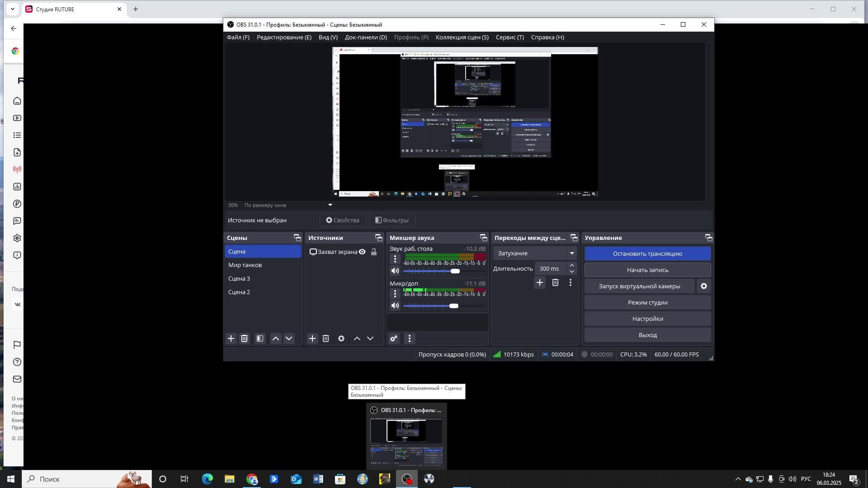Expand the Затухание transition dropdown

click(571, 253)
